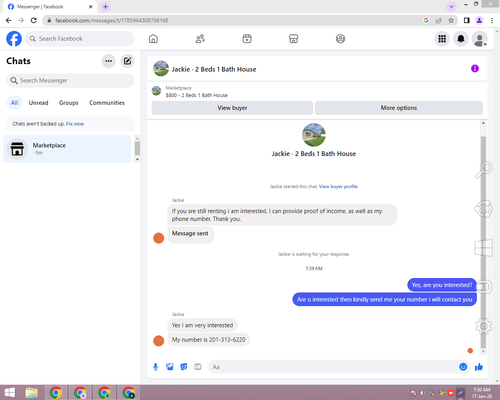Choose a sticker from the sticker icon
Screen dimensions: 500x400
coord(184,367)
